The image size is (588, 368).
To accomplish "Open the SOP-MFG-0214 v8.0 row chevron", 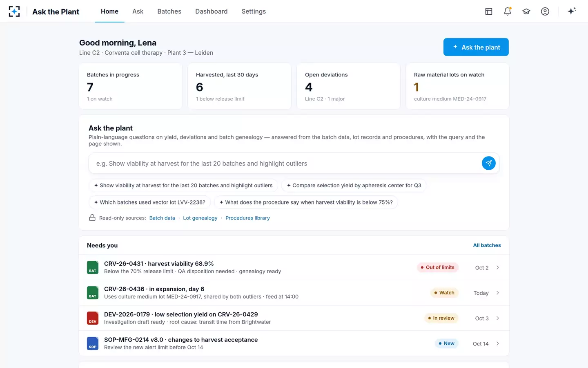I will pyautogui.click(x=498, y=343).
